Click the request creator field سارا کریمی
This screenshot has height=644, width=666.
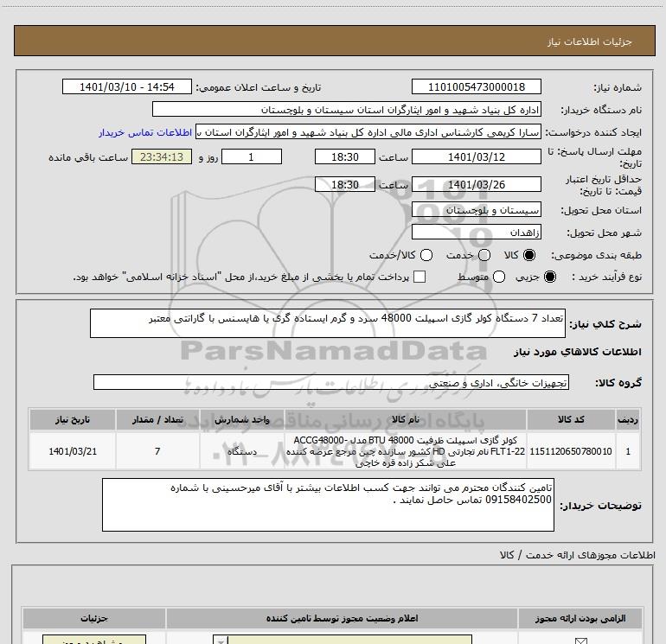pos(368,131)
